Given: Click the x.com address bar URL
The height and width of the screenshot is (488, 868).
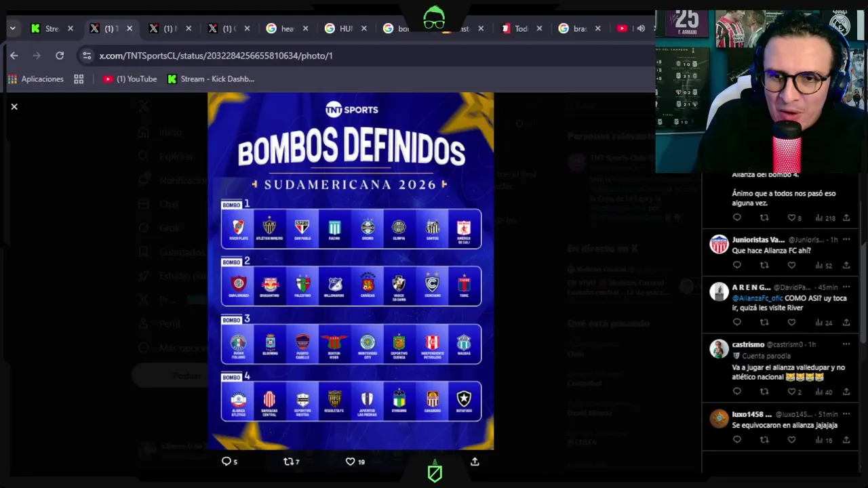Looking at the screenshot, I should pos(216,56).
